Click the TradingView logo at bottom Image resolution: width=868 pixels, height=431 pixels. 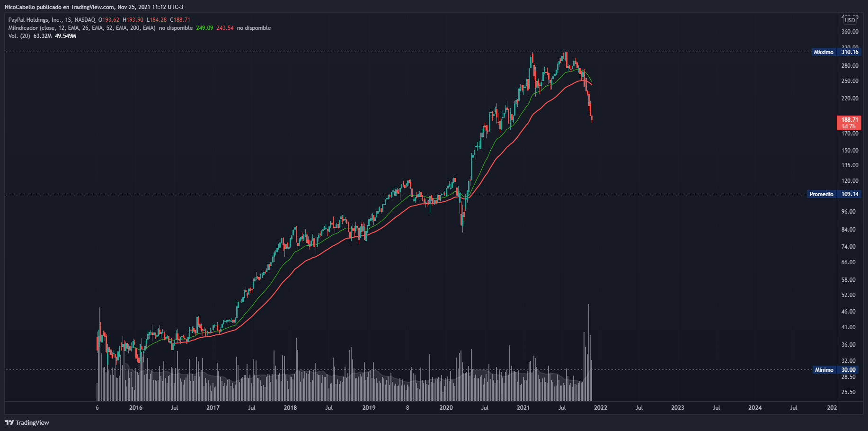27,422
